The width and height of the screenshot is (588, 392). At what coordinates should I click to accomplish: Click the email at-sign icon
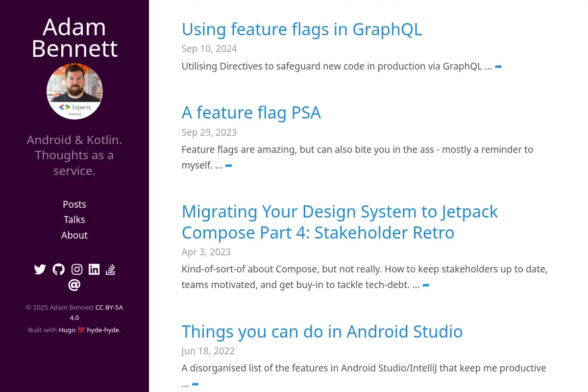click(x=74, y=285)
